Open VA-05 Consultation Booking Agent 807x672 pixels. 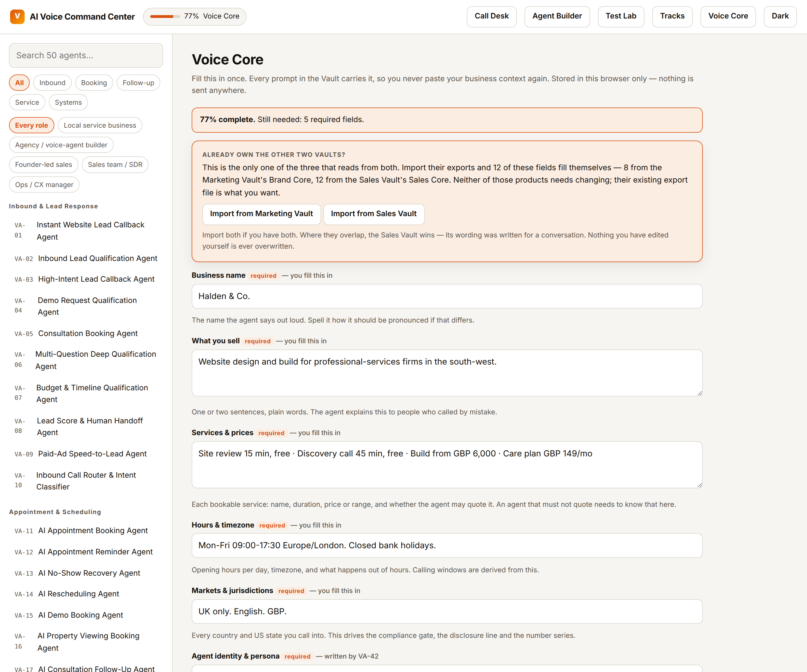[86, 333]
